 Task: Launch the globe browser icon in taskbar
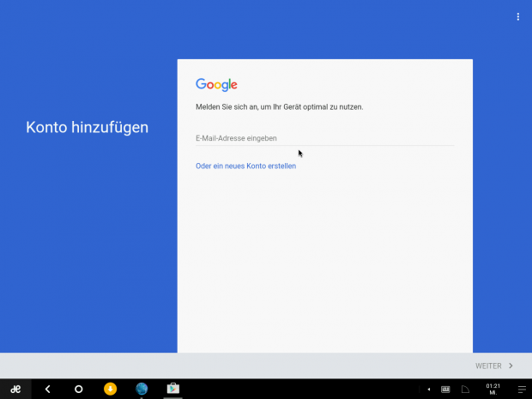click(142, 389)
